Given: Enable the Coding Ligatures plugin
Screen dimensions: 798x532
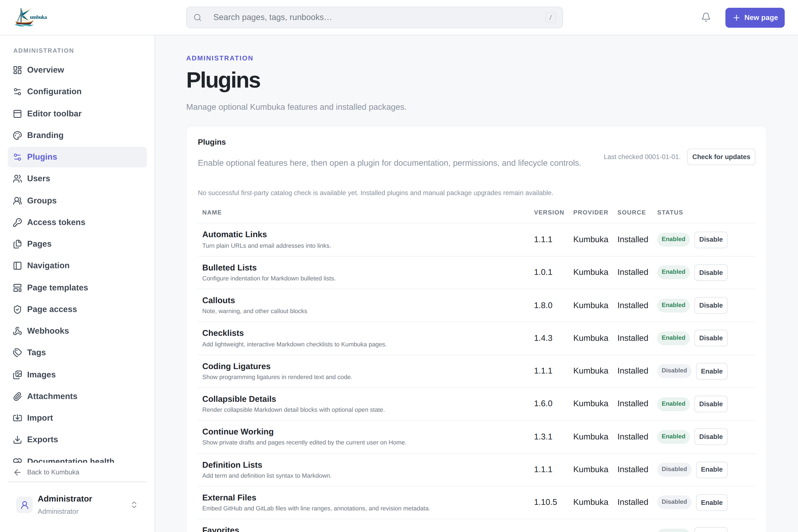Looking at the screenshot, I should pyautogui.click(x=712, y=371).
